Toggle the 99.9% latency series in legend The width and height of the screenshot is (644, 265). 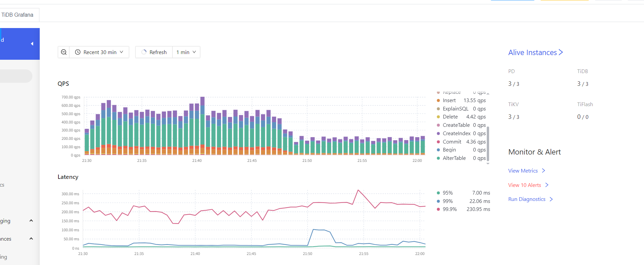(449, 209)
